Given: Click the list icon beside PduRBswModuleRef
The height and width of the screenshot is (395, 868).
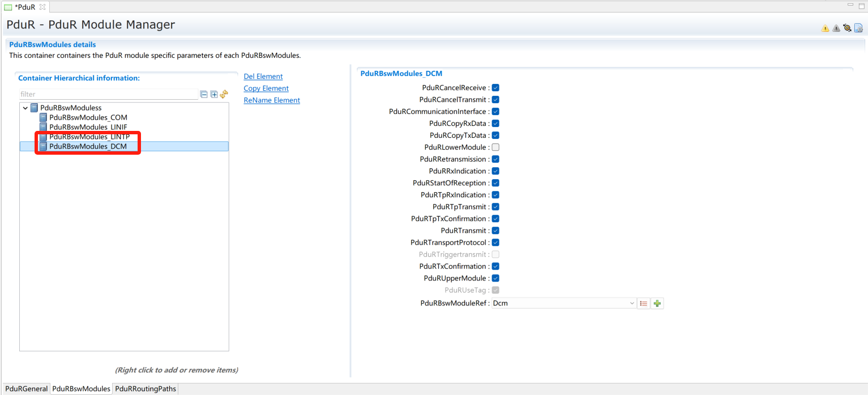Looking at the screenshot, I should point(644,303).
